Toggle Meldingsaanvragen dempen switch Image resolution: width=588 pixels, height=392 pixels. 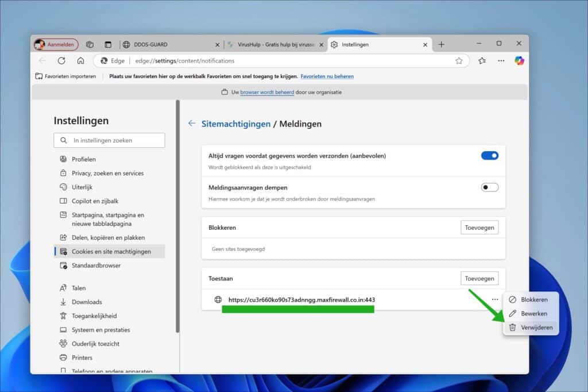point(489,187)
